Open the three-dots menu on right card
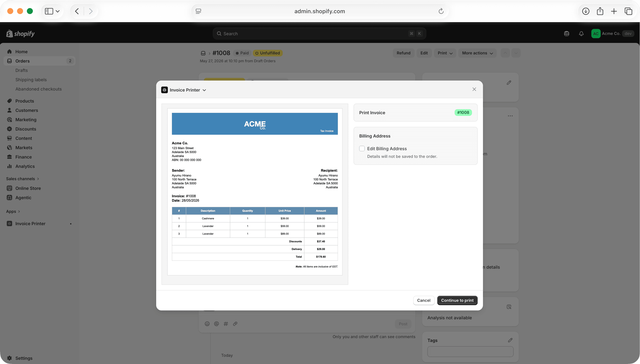Image resolution: width=640 pixels, height=364 pixels. click(510, 116)
